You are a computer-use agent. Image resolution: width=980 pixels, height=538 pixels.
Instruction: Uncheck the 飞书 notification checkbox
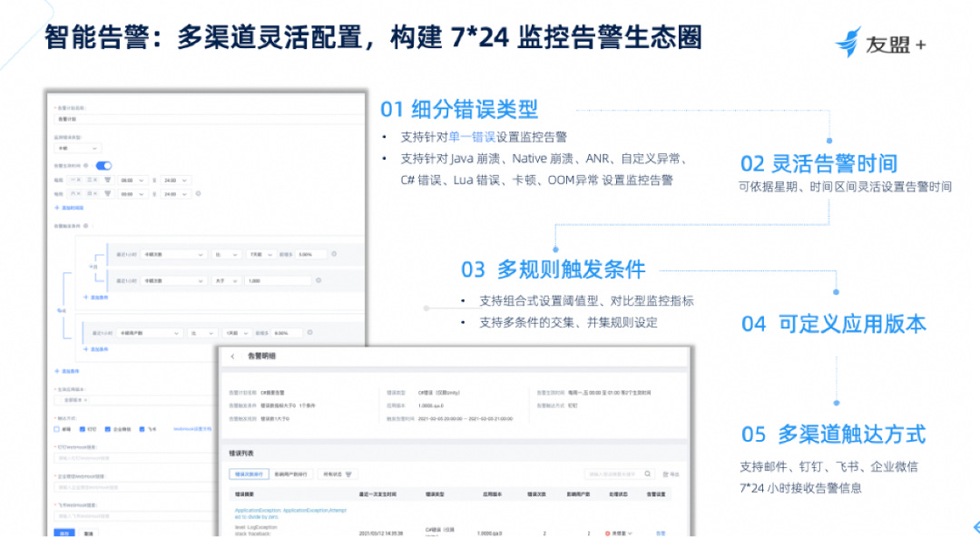142,429
